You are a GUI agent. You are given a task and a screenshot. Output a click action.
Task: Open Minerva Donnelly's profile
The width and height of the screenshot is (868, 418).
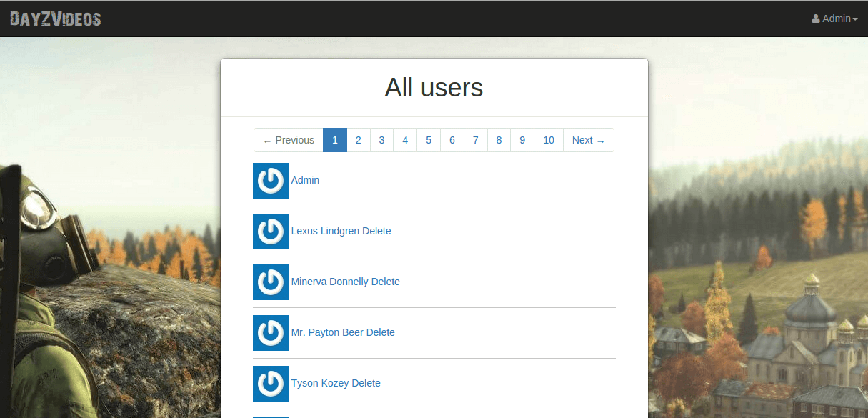click(329, 282)
